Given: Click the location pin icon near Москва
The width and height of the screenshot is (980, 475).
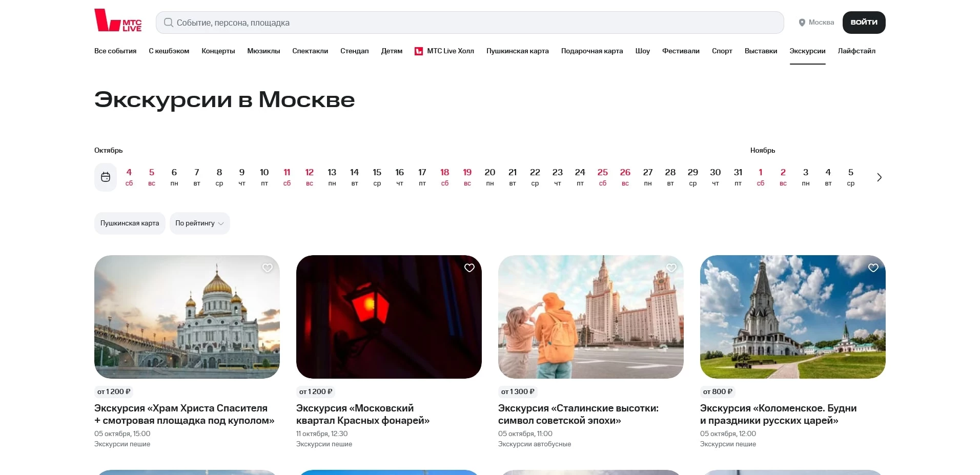Looking at the screenshot, I should [802, 23].
